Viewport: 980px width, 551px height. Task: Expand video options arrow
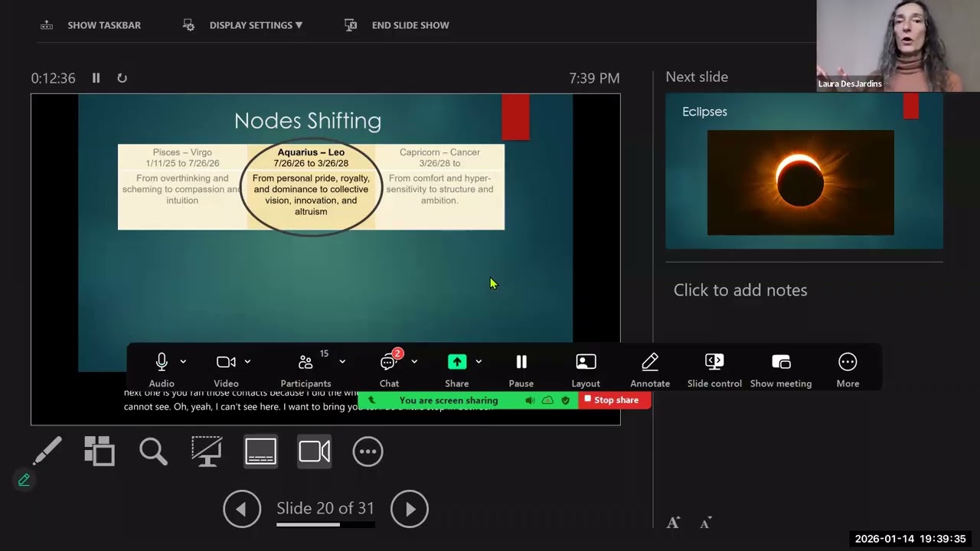click(x=247, y=362)
